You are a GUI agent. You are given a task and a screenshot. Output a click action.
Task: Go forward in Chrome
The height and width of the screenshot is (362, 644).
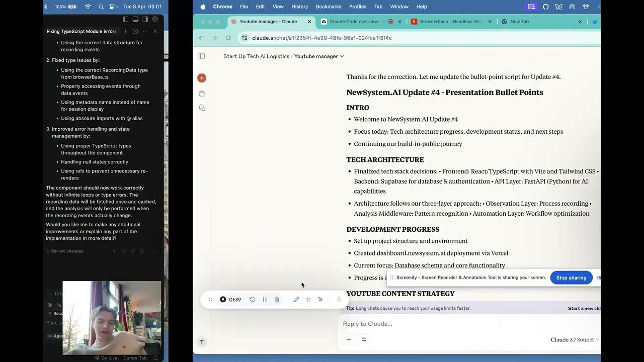click(215, 38)
